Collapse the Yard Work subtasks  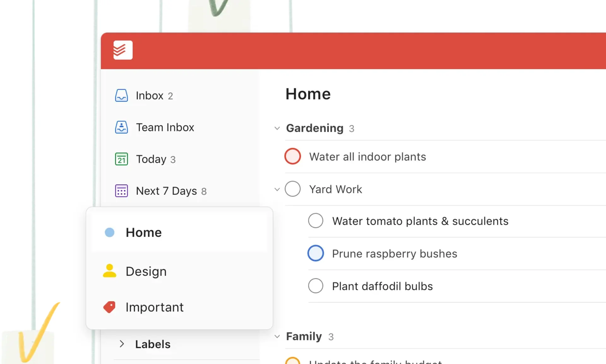click(x=277, y=189)
